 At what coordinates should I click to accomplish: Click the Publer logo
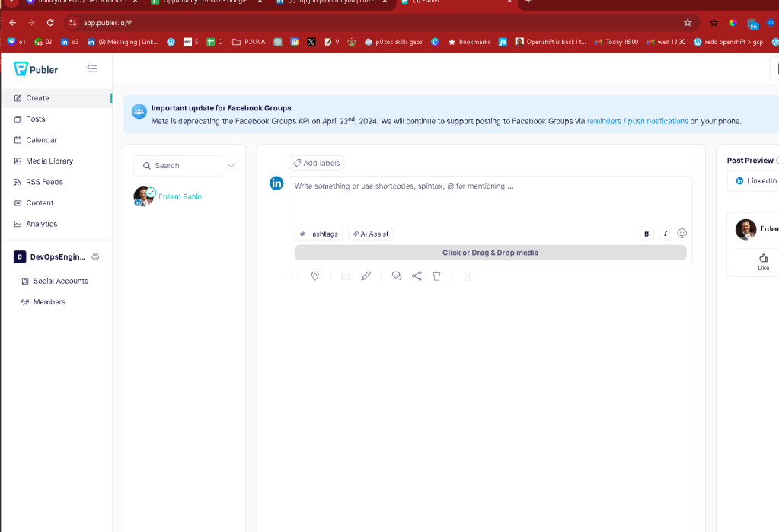point(36,69)
